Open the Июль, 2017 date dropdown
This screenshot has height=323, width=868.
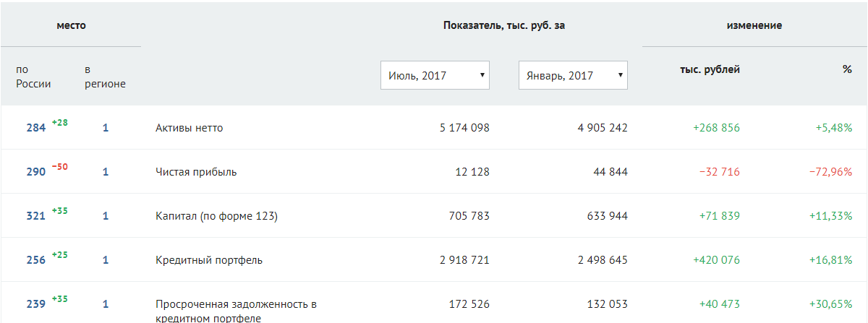[435, 75]
